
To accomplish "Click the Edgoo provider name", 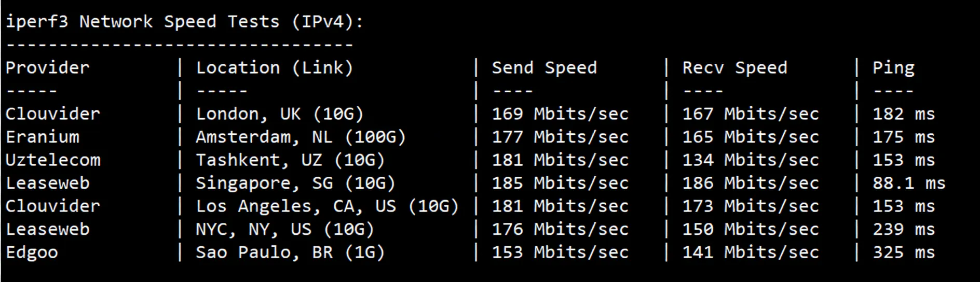I will click(x=32, y=252).
